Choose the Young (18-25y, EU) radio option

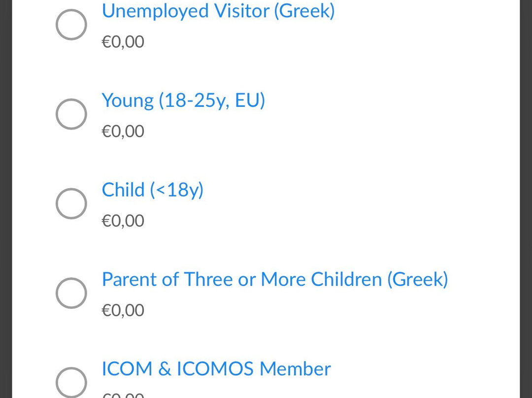point(71,114)
